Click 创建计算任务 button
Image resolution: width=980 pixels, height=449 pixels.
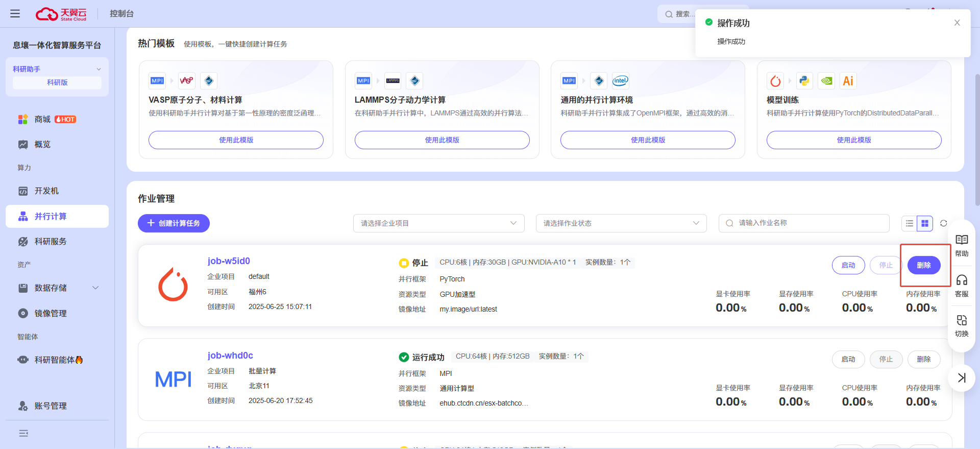click(174, 223)
